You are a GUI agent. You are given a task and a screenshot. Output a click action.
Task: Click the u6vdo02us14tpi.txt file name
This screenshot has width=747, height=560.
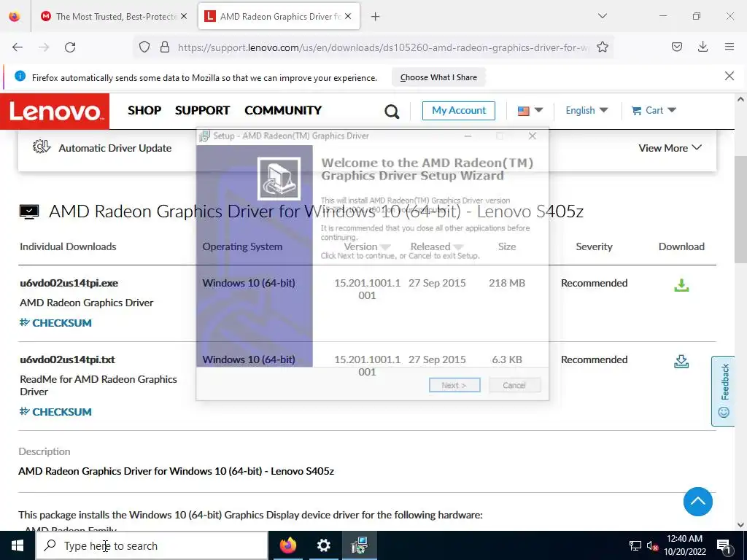67,359
